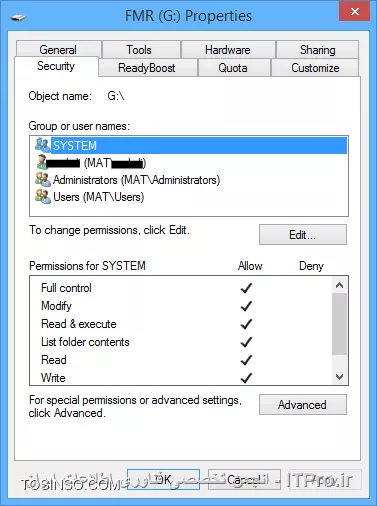Select SYSTEM in the user list
Image resolution: width=377 pixels, height=506 pixels.
pyautogui.click(x=191, y=145)
